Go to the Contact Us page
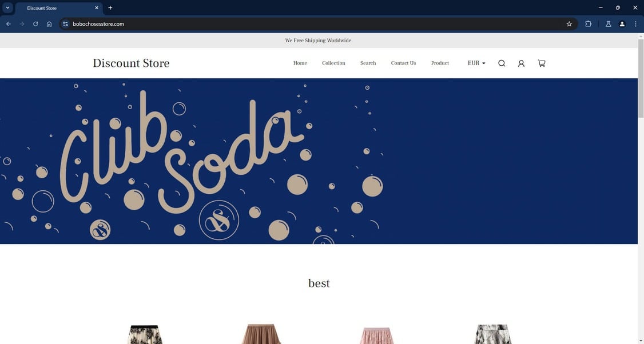This screenshot has height=344, width=644. click(x=403, y=63)
